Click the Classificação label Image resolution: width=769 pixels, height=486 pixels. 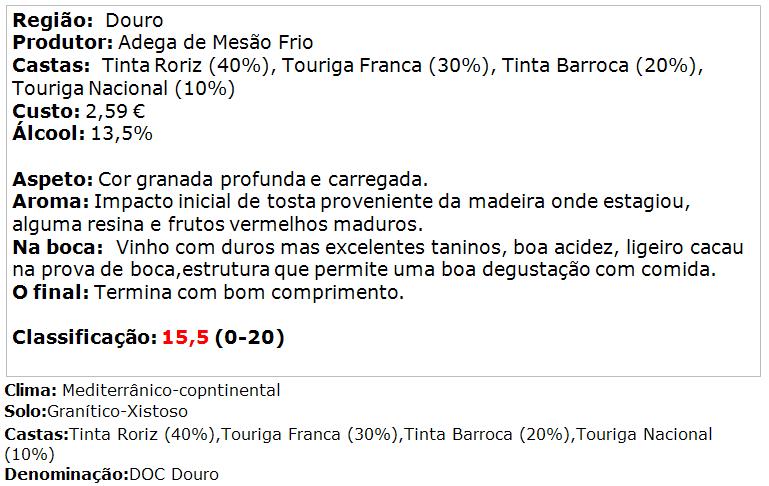tap(85, 337)
